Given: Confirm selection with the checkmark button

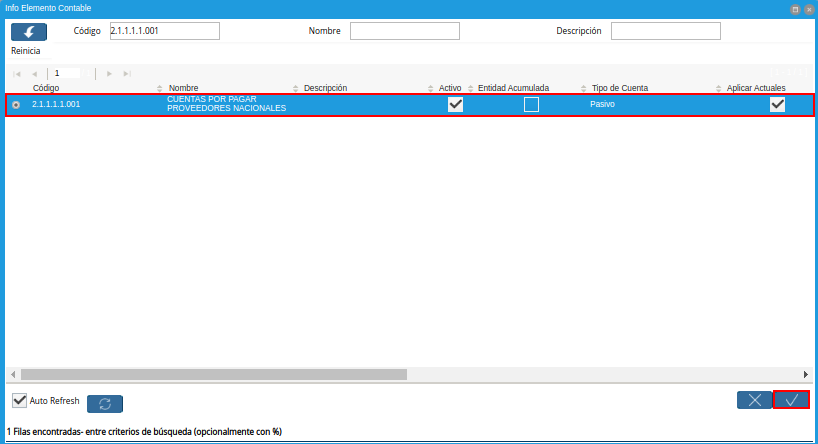Looking at the screenshot, I should pos(791,400).
